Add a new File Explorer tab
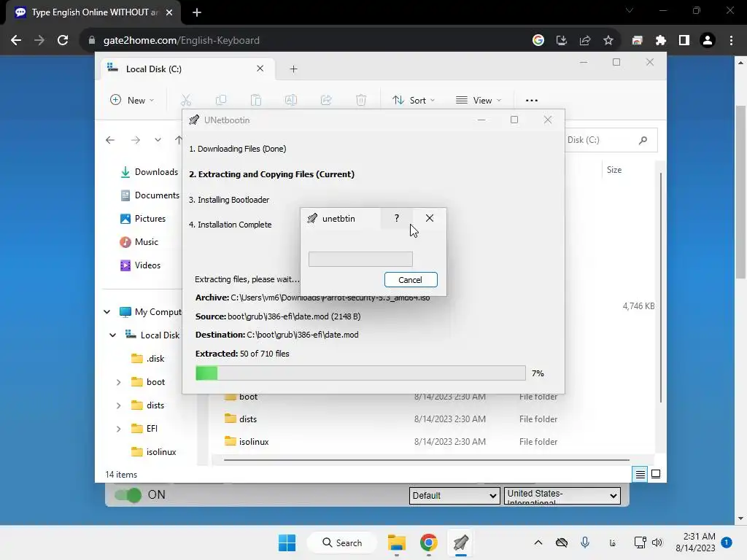This screenshot has width=747, height=560. click(x=293, y=69)
